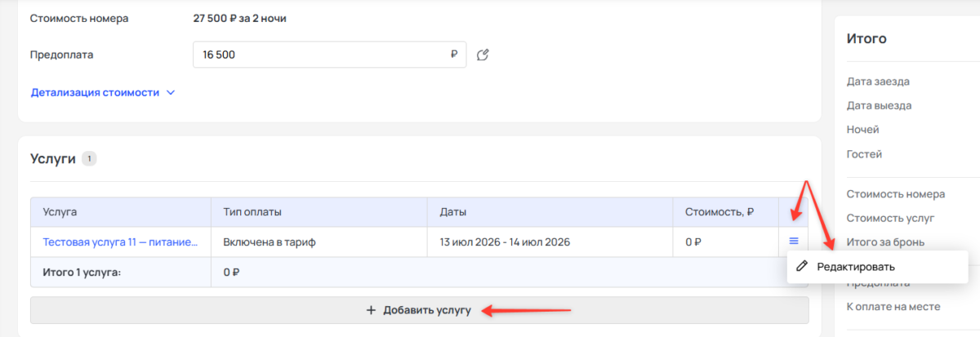The width and height of the screenshot is (980, 337).
Task: Click the services count badge next to Услуги
Action: click(89, 158)
